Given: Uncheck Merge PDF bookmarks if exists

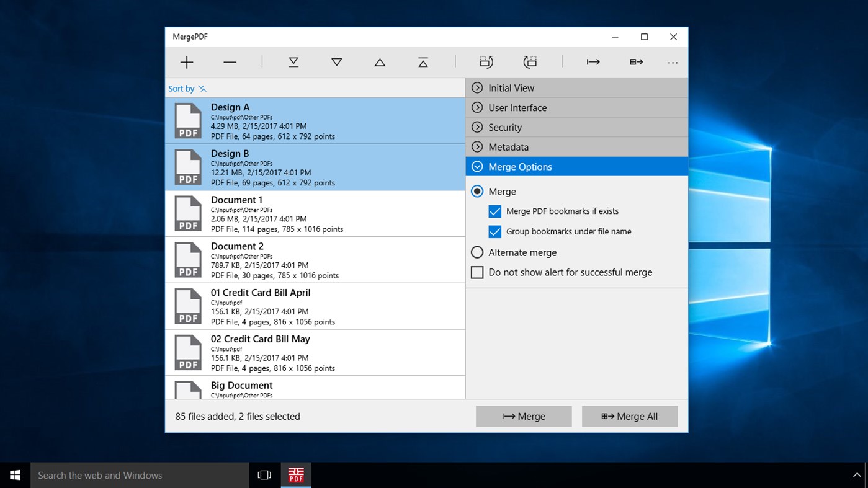Looking at the screenshot, I should pyautogui.click(x=494, y=211).
